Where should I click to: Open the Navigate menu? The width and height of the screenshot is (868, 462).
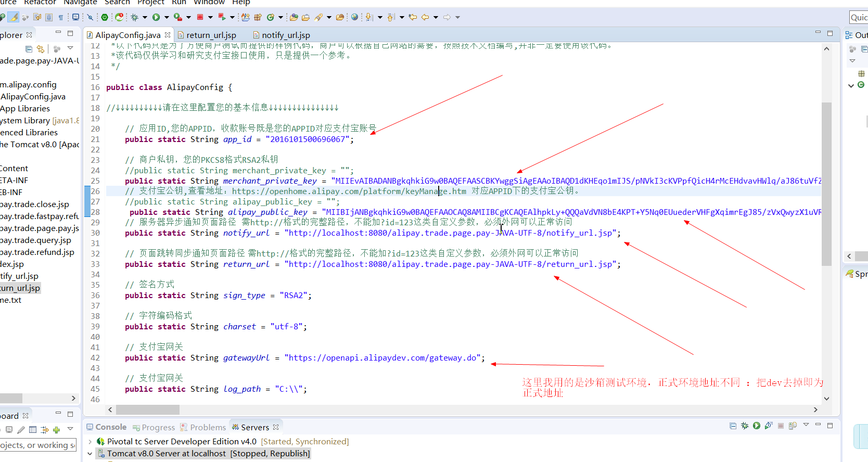(x=80, y=2)
